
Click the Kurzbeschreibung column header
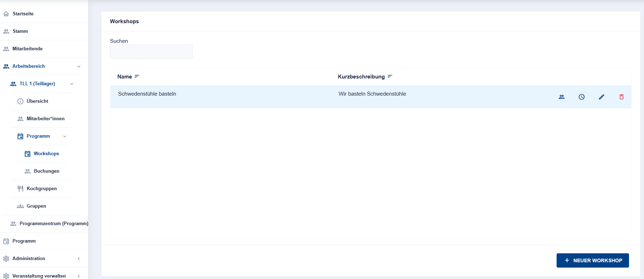click(x=361, y=77)
